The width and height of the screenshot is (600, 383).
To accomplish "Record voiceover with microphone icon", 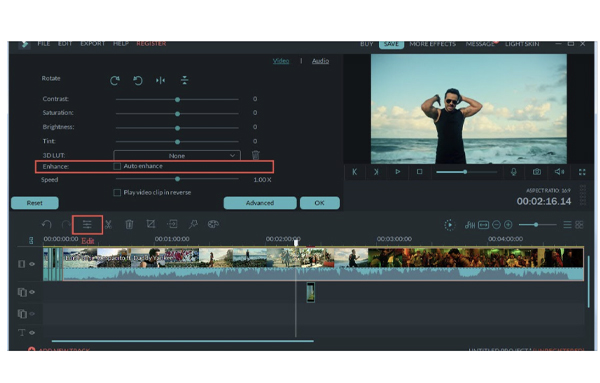I will coord(514,172).
